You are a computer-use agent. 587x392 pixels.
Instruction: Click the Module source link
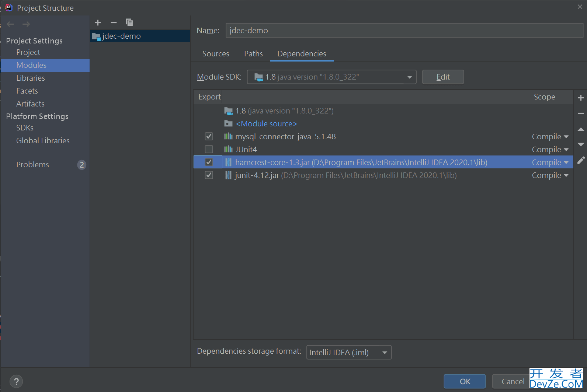(x=266, y=124)
